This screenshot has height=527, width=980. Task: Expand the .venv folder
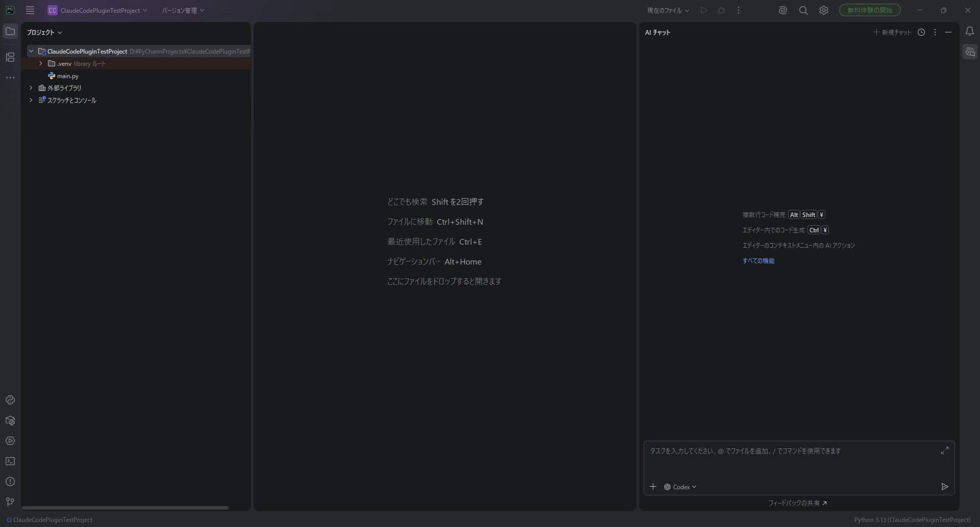click(x=41, y=64)
